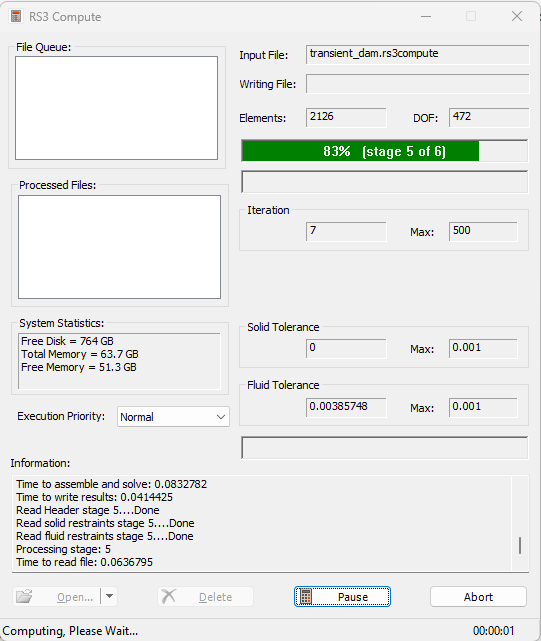Viewport: 541px width, 641px height.
Task: Click the Input File field
Action: click(x=418, y=54)
